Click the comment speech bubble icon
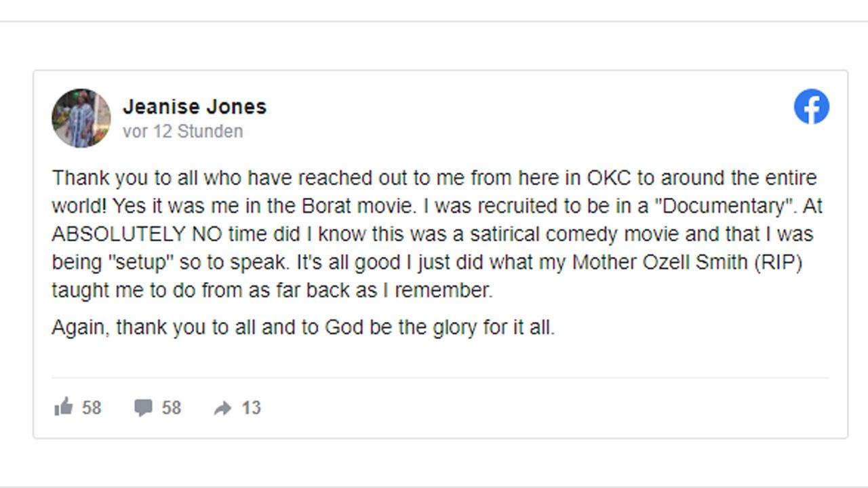 (143, 407)
